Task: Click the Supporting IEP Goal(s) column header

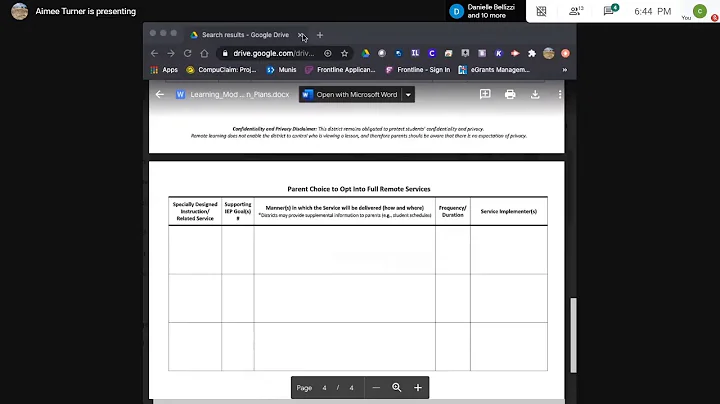Action: (238, 211)
